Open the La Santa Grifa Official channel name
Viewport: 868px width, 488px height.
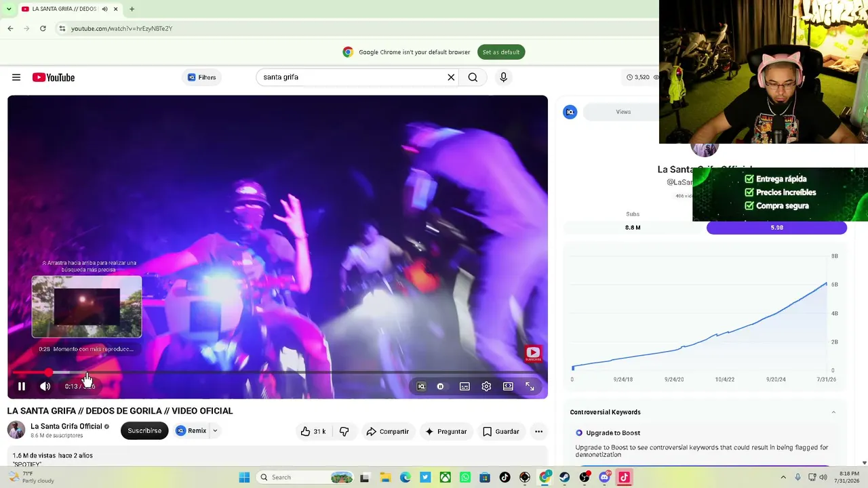(x=66, y=426)
